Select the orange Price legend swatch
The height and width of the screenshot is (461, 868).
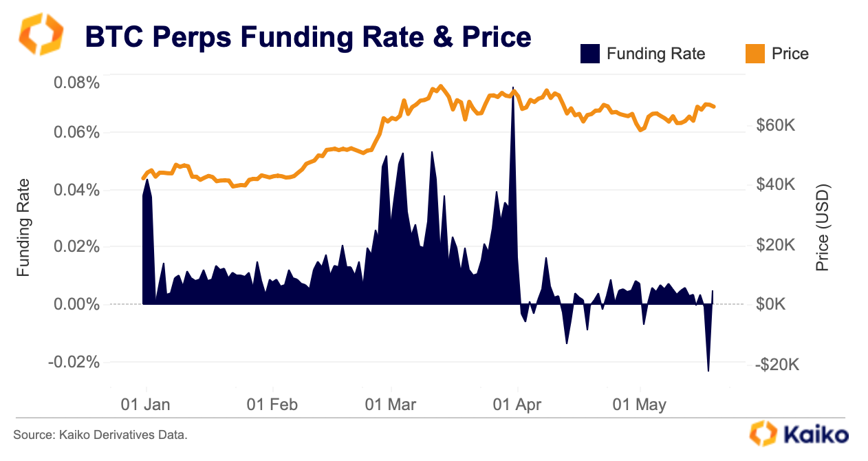(x=755, y=54)
